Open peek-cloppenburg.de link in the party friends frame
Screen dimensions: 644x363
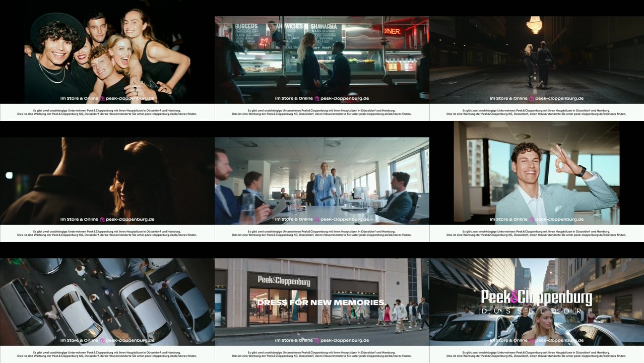[130, 99]
